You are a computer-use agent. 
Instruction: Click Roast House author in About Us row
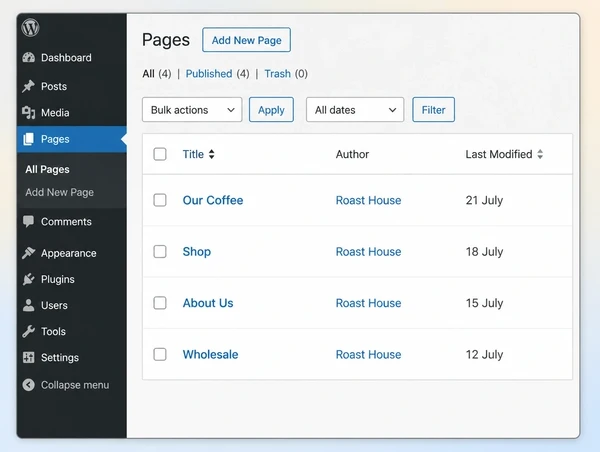point(368,303)
